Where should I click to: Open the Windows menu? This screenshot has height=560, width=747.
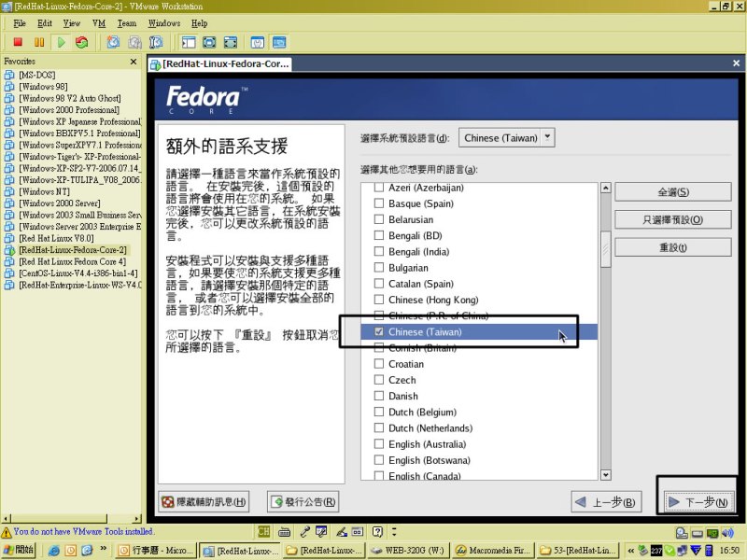point(164,23)
